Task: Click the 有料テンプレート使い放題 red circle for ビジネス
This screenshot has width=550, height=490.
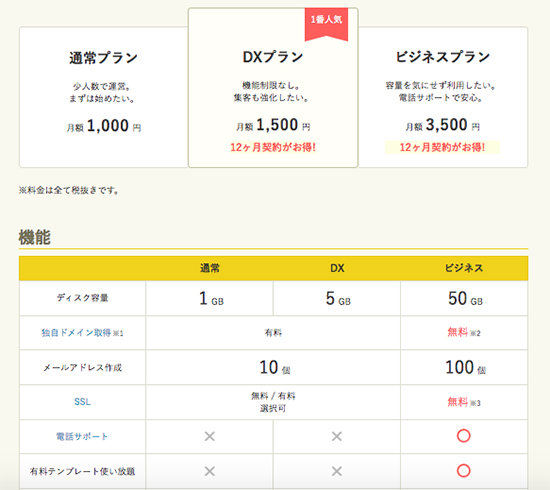Action: tap(463, 471)
